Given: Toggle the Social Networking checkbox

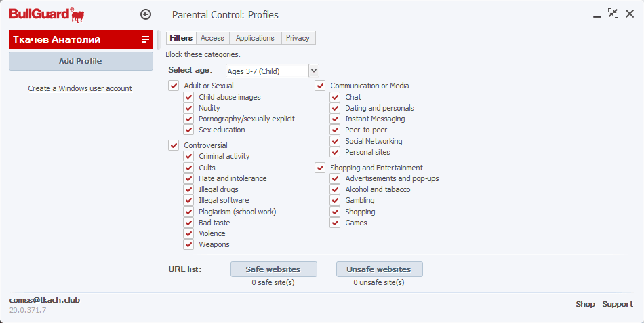Looking at the screenshot, I should (x=335, y=141).
